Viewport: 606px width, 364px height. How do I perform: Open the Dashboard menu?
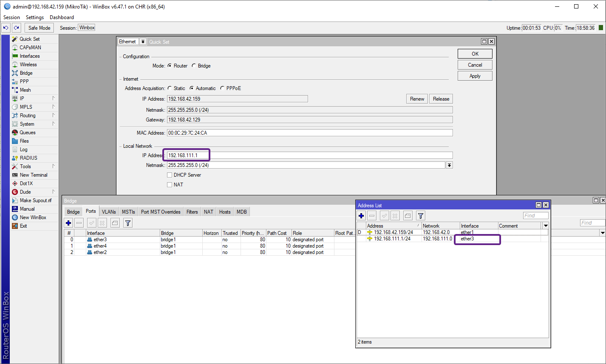point(62,17)
